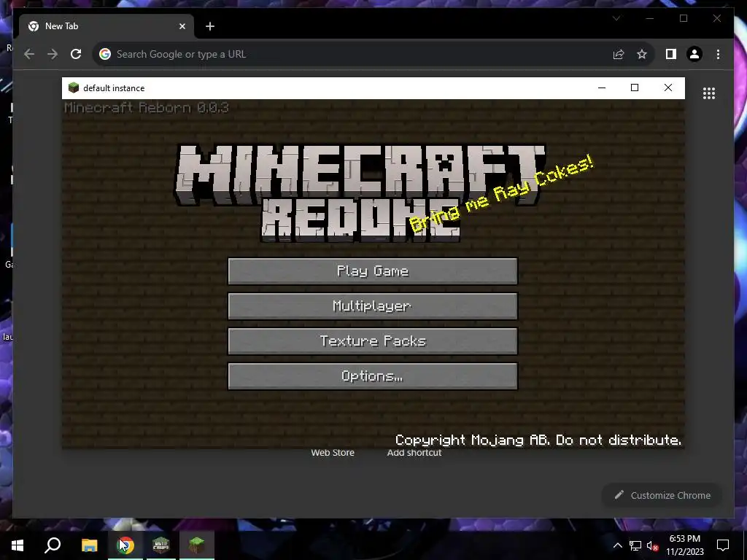Click the launcher icon next to Chrome in taskbar
The height and width of the screenshot is (560, 747).
tap(161, 545)
